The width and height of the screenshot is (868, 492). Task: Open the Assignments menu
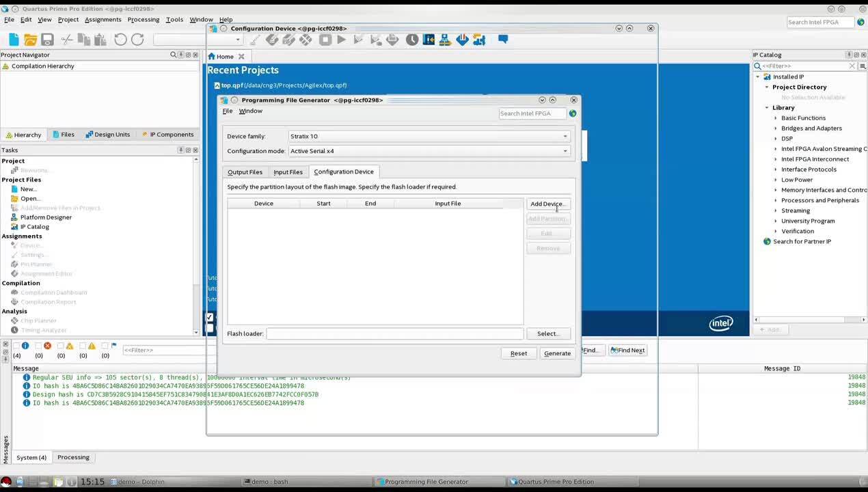pyautogui.click(x=103, y=20)
